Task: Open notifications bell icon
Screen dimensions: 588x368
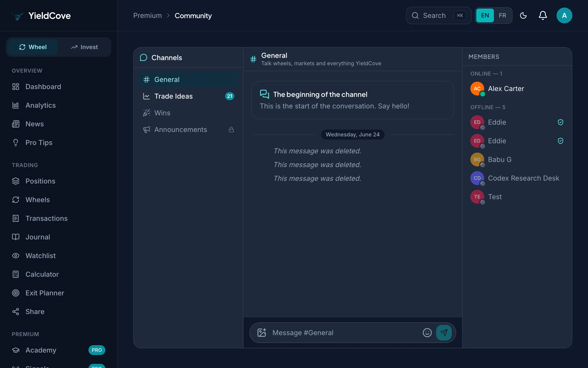Action: pyautogui.click(x=543, y=15)
